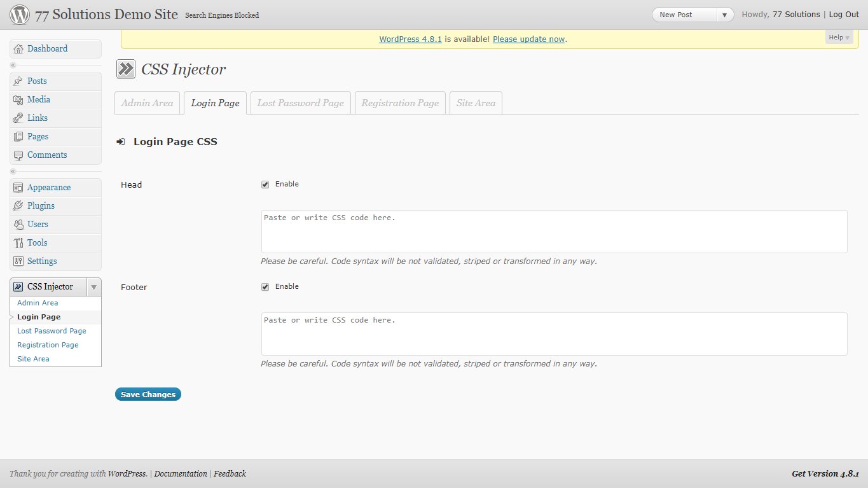The image size is (868, 488).
Task: Toggle the Head Enable checkbox
Action: click(265, 185)
